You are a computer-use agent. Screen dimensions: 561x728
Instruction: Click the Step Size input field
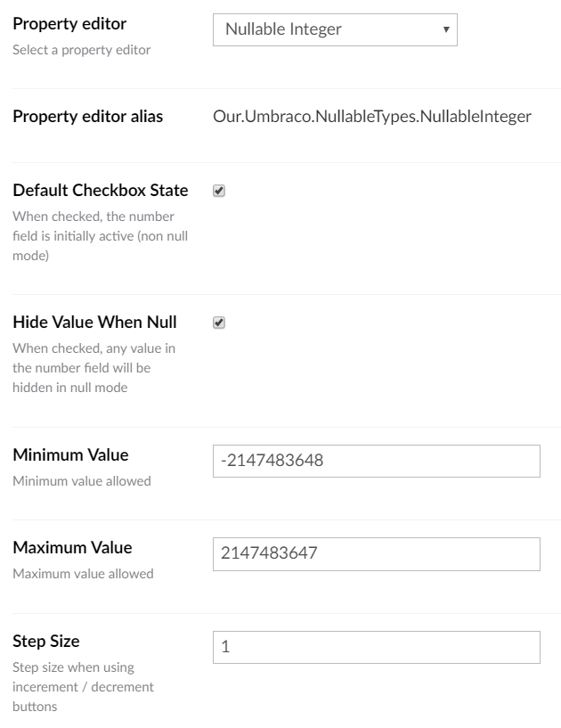click(377, 647)
